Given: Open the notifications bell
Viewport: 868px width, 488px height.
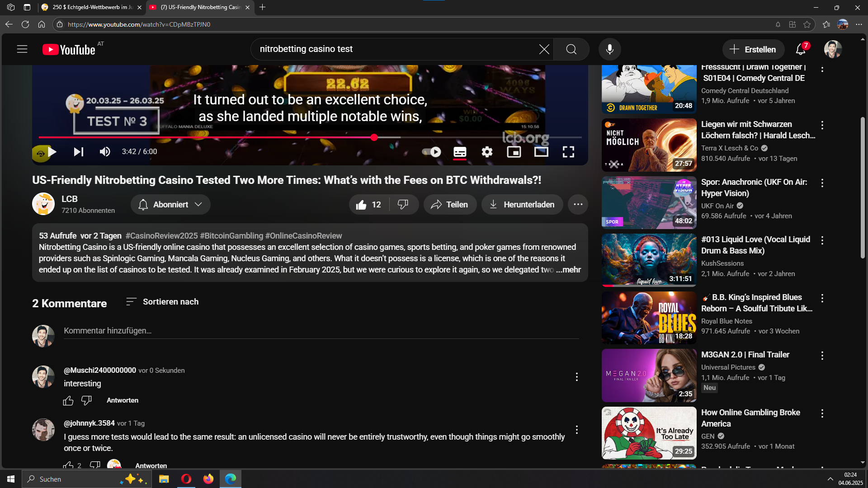Looking at the screenshot, I should [801, 49].
